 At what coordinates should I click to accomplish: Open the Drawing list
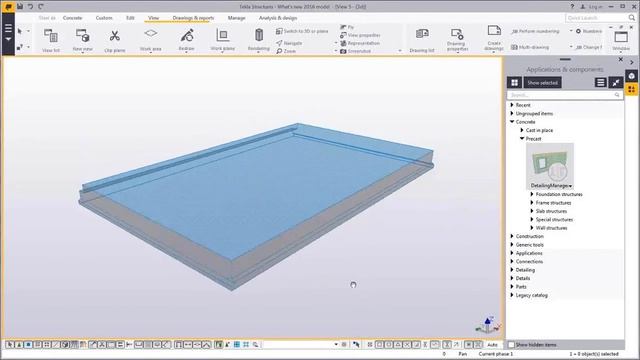422,40
